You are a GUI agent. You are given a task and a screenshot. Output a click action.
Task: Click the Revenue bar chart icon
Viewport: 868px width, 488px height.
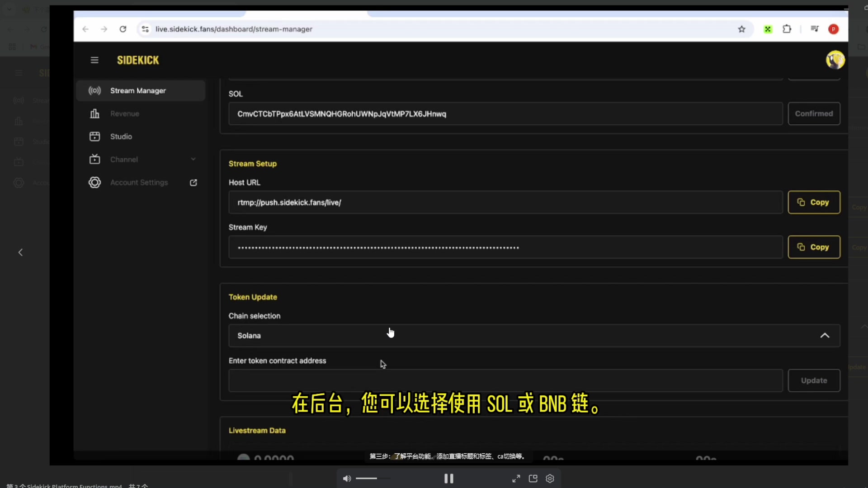[x=94, y=114]
